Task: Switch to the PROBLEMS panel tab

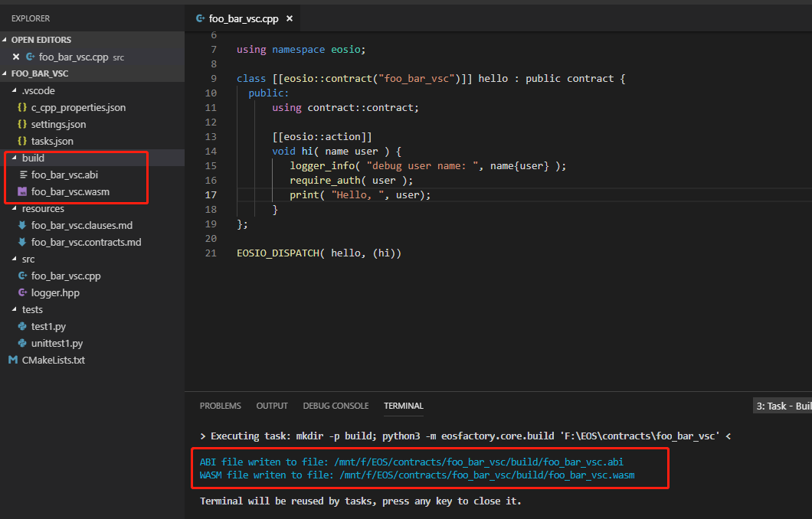Action: [x=220, y=406]
